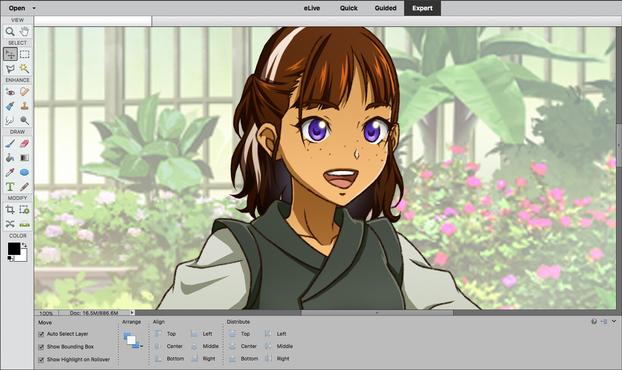Select the Clone Stamp tool
The height and width of the screenshot is (370, 622).
pyautogui.click(x=24, y=106)
